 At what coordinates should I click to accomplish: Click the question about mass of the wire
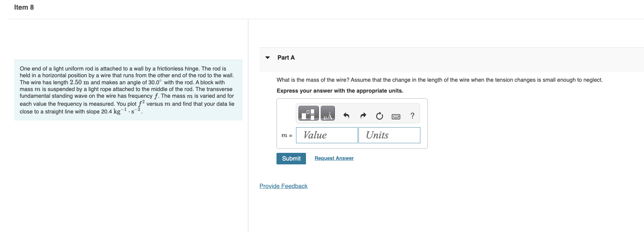(440, 80)
